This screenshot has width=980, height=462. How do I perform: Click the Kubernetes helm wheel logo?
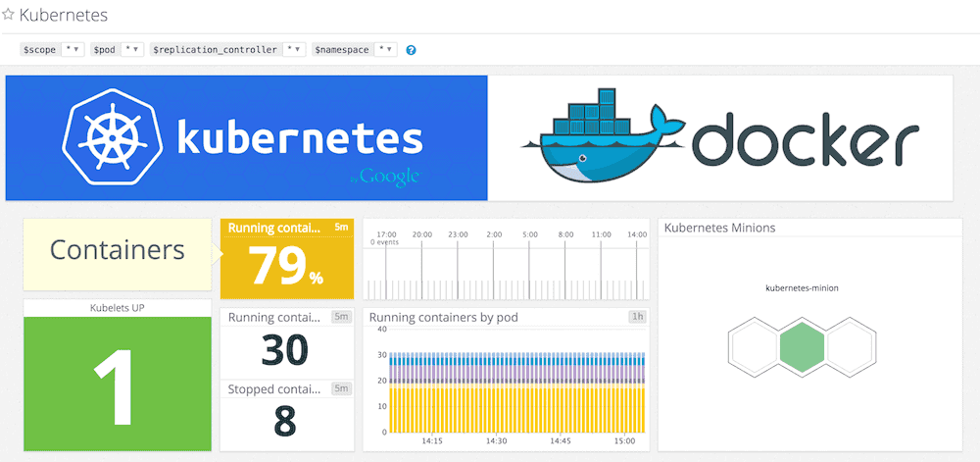click(109, 138)
